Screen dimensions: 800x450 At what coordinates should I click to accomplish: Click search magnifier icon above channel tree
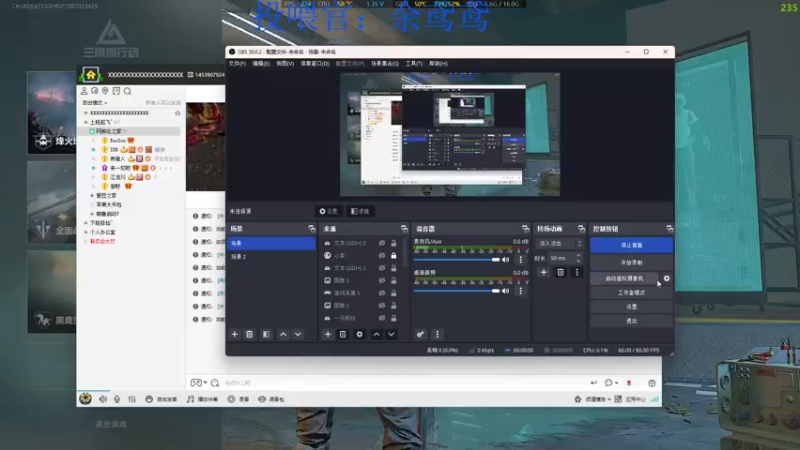(x=128, y=91)
